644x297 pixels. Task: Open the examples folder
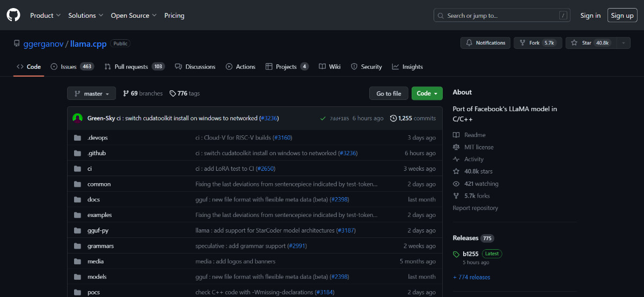pos(100,215)
